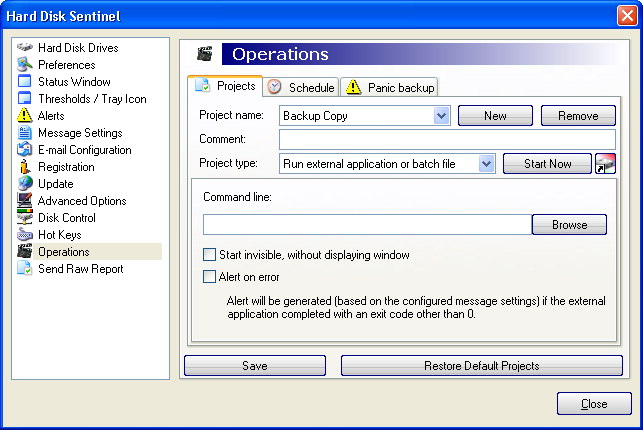This screenshot has height=430, width=643.
Task: Open the Panic backup tab
Action: (390, 87)
